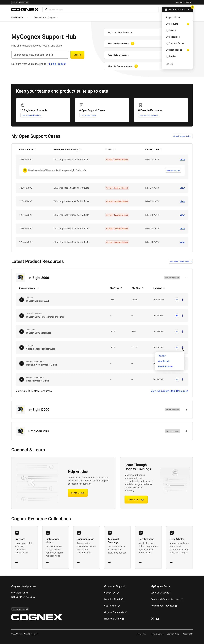Click the 12 New Resources badge

point(172,278)
